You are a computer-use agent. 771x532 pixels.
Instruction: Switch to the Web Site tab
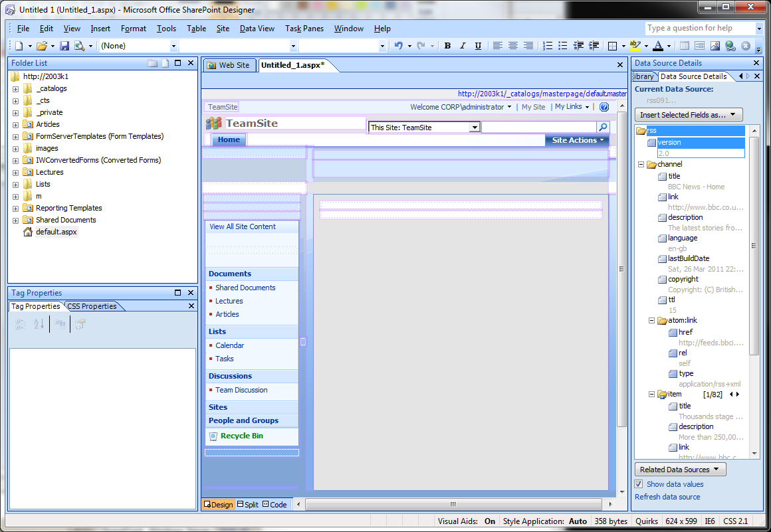[x=229, y=65]
